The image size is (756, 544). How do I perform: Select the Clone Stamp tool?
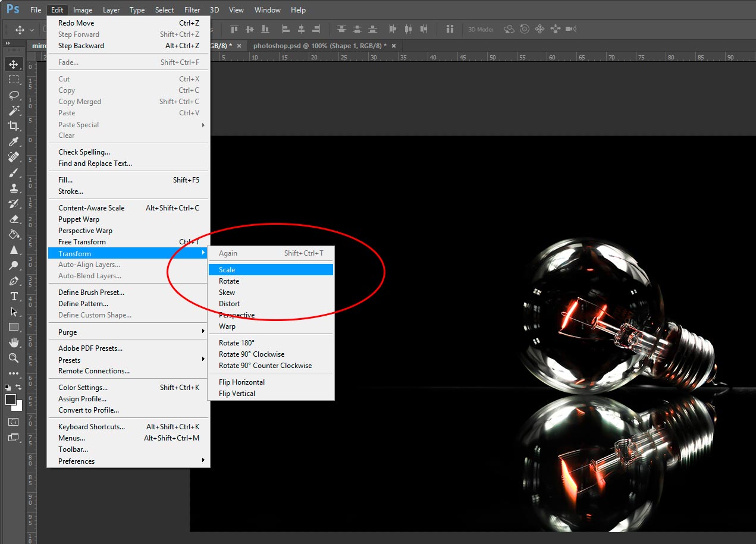[x=14, y=188]
